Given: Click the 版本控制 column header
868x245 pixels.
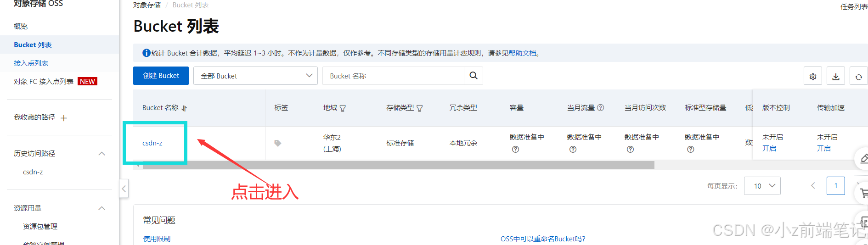Looking at the screenshot, I should [776, 107].
